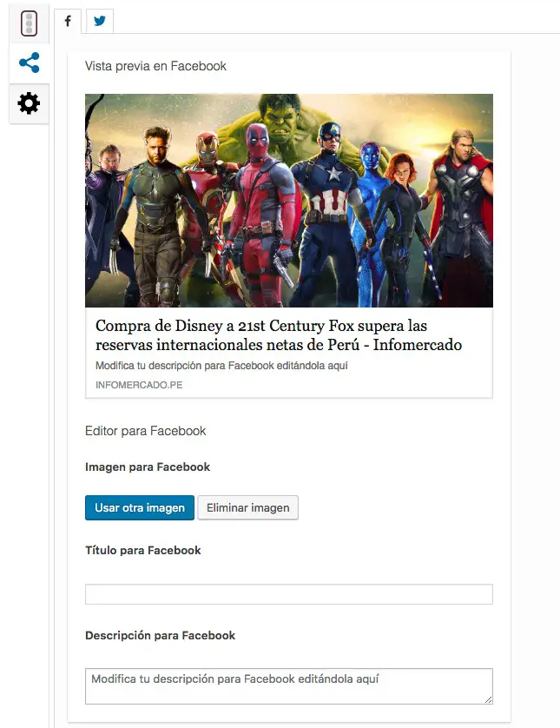Click the INFOMERCADO.PE domain text
The height and width of the screenshot is (728, 560).
click(139, 385)
